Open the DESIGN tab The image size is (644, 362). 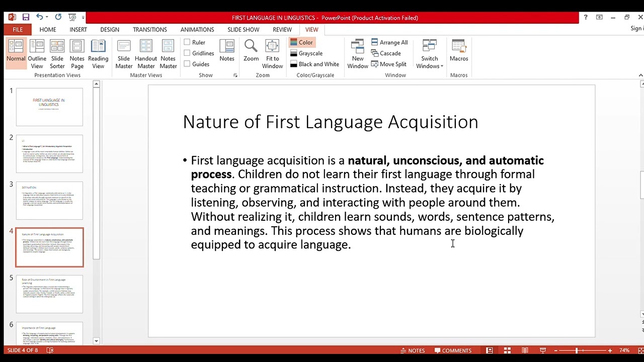point(110,30)
